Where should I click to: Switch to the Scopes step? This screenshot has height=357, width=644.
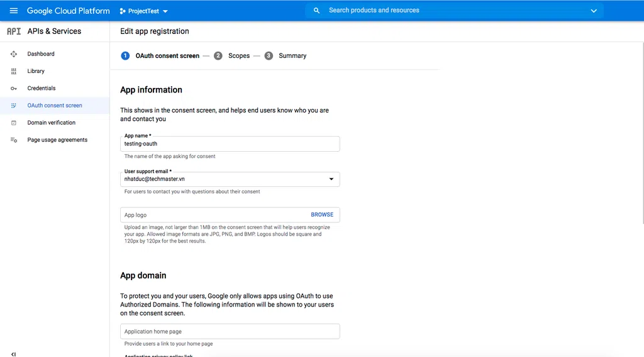point(239,56)
